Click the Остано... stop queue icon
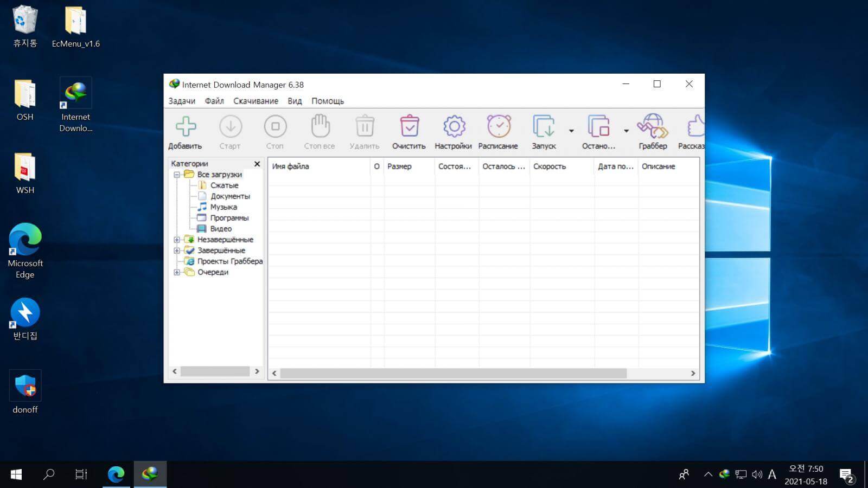Image resolution: width=868 pixels, height=488 pixels. click(x=598, y=126)
